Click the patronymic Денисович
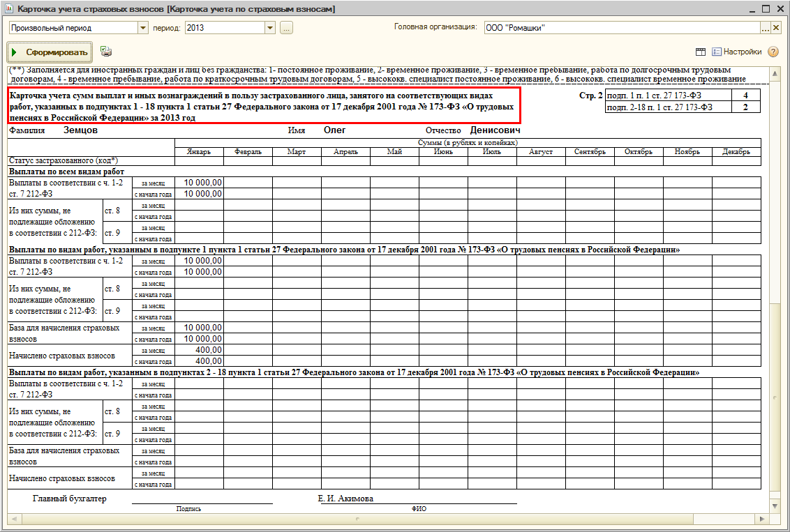790x532 pixels. tap(495, 130)
